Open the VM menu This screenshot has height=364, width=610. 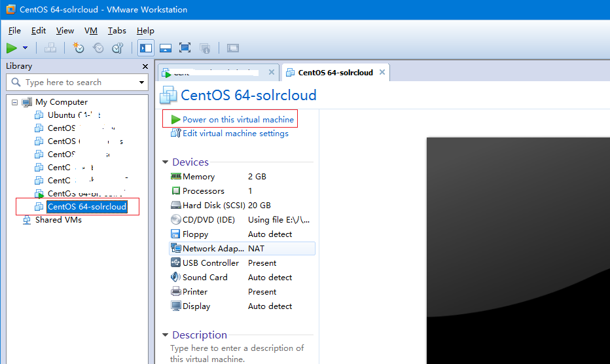90,30
